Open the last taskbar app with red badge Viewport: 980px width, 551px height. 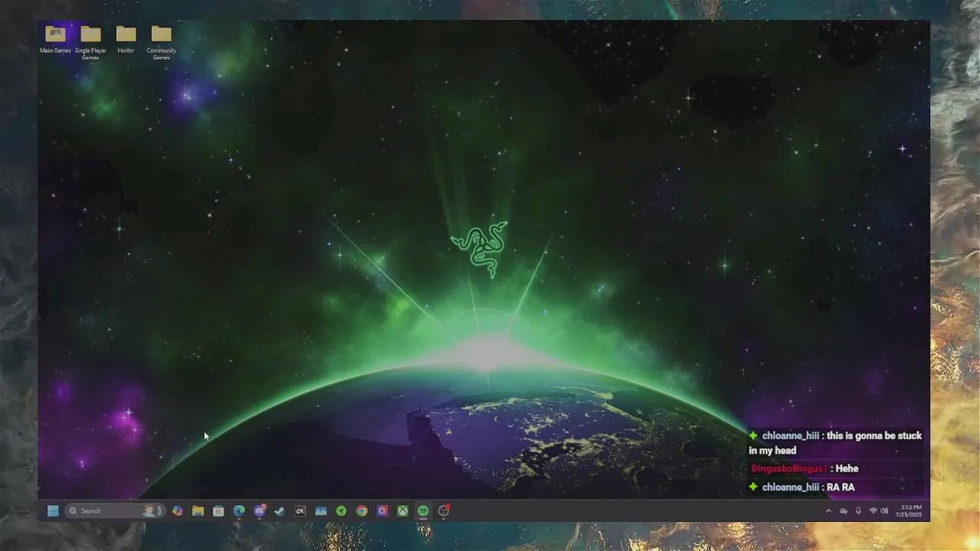click(x=443, y=510)
